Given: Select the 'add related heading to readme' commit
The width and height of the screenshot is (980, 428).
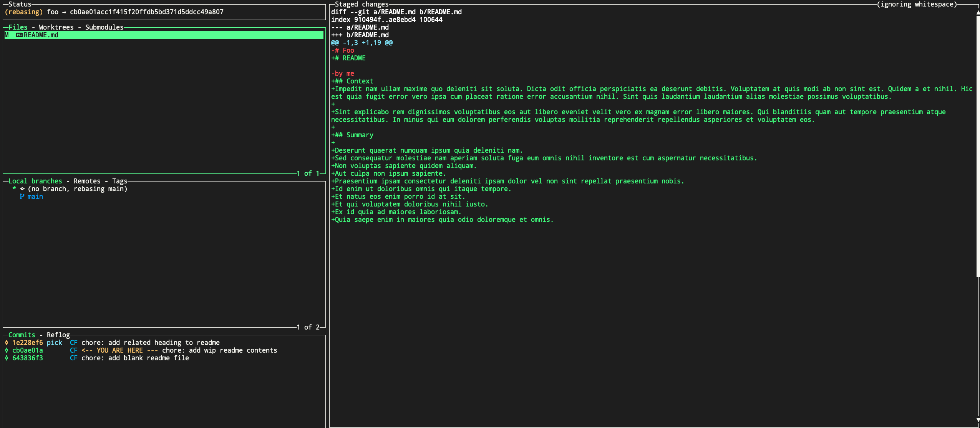Looking at the screenshot, I should [150, 343].
